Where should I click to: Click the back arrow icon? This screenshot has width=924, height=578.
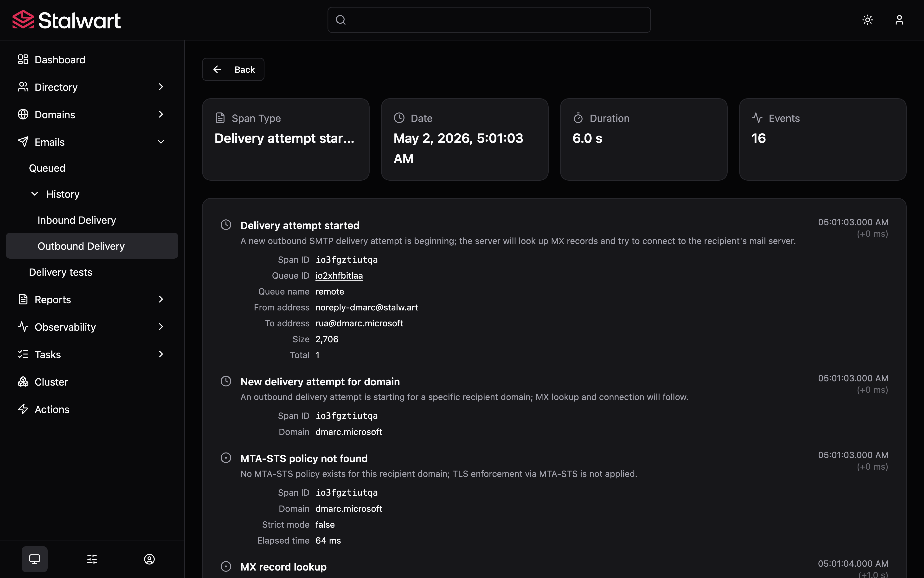coord(217,69)
